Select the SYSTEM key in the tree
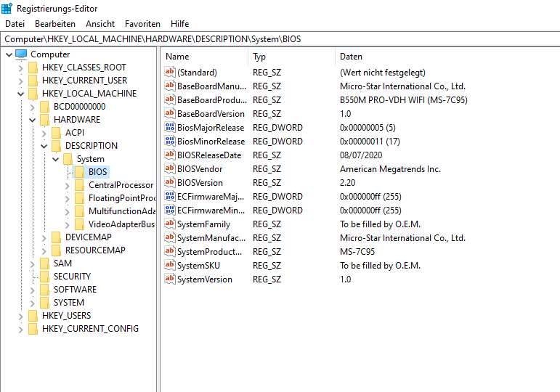The width and height of the screenshot is (560, 392). (x=69, y=303)
